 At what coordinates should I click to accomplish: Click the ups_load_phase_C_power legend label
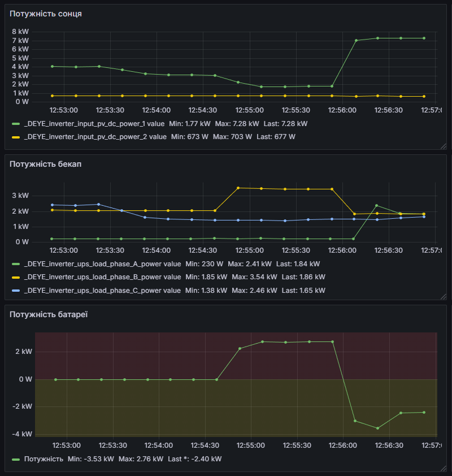[103, 291]
